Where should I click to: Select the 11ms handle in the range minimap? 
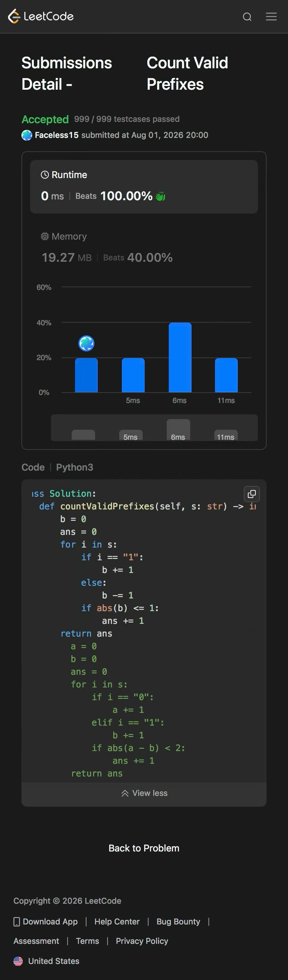click(226, 435)
